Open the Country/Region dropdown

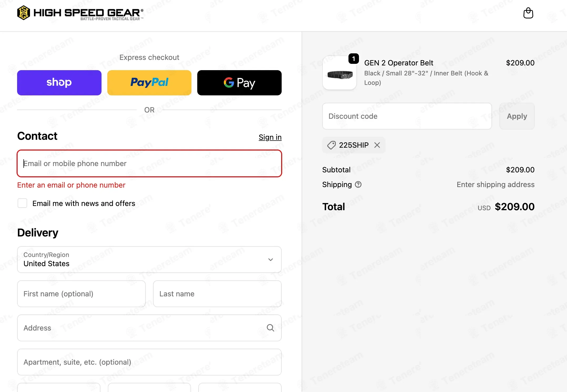pyautogui.click(x=142, y=260)
